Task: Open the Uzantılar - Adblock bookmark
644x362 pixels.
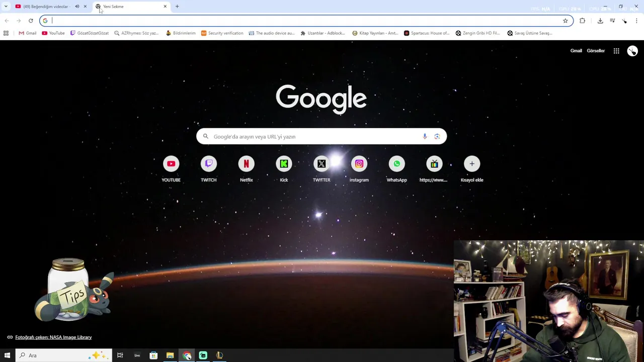Action: click(323, 33)
